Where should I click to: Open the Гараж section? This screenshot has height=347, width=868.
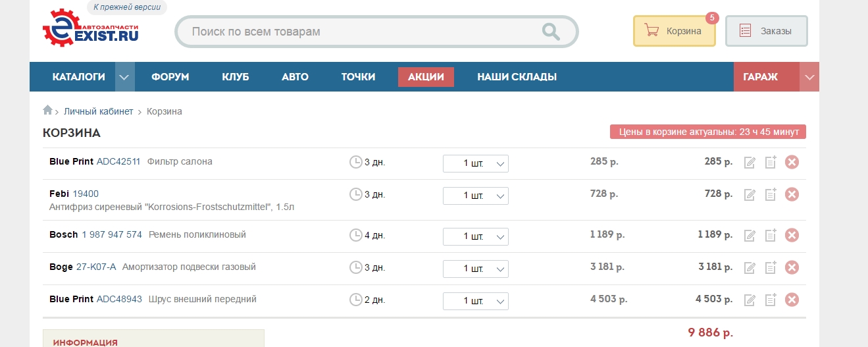pos(767,77)
